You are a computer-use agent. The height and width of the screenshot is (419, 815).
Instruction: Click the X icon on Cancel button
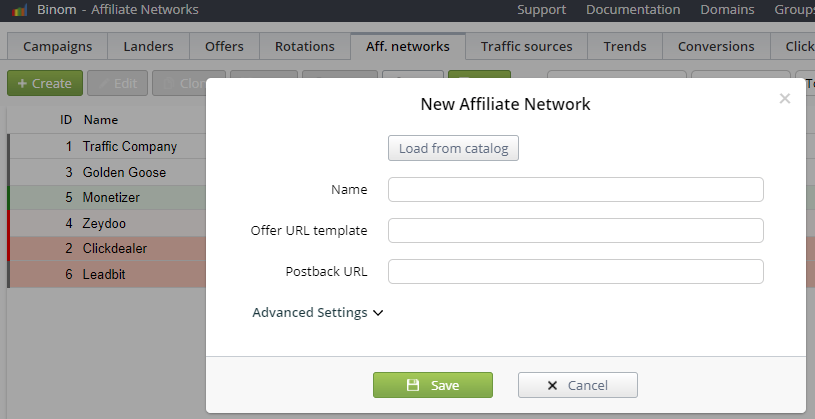click(553, 385)
